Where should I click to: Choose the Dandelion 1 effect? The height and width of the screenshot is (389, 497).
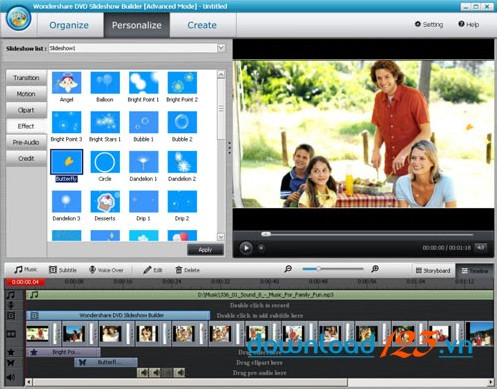(144, 162)
